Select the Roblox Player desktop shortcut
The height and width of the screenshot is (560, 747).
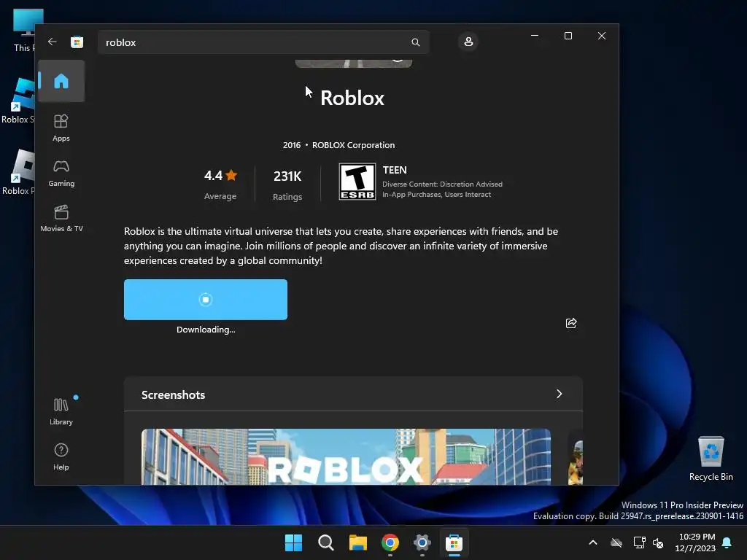pos(18,172)
